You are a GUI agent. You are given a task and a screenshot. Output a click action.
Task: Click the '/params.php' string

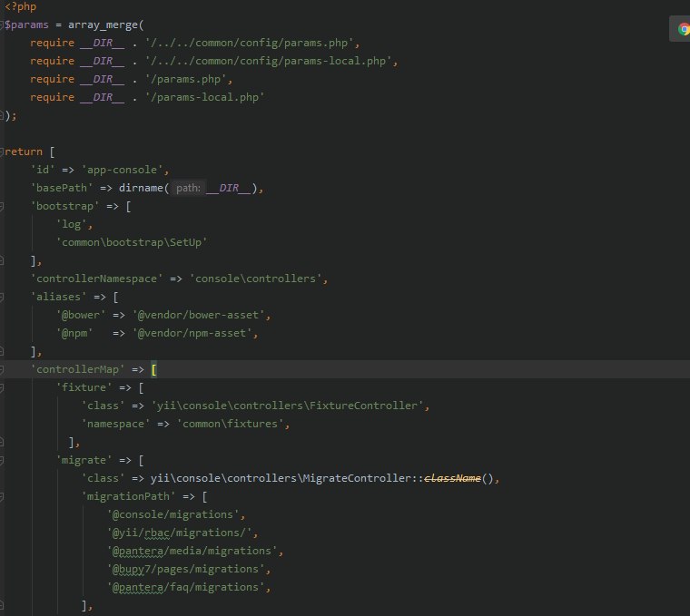186,79
